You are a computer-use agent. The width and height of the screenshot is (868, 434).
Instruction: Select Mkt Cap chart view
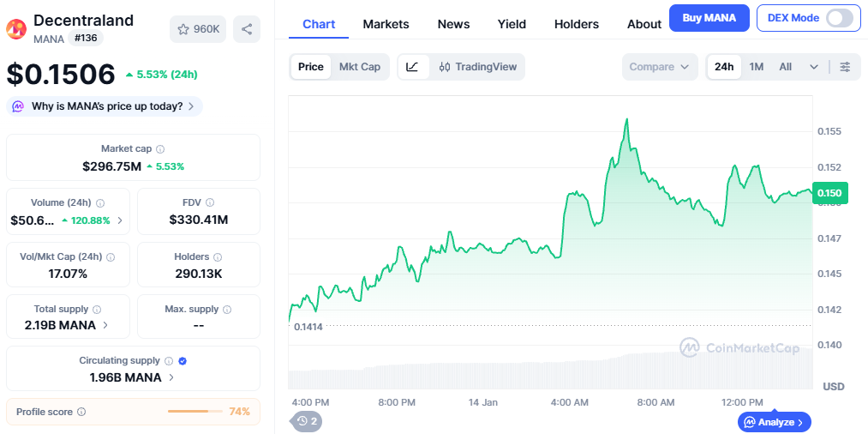coord(360,67)
